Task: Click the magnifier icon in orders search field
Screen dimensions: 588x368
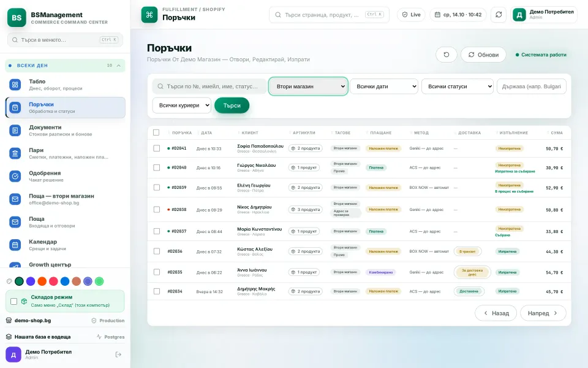Action: pos(160,86)
